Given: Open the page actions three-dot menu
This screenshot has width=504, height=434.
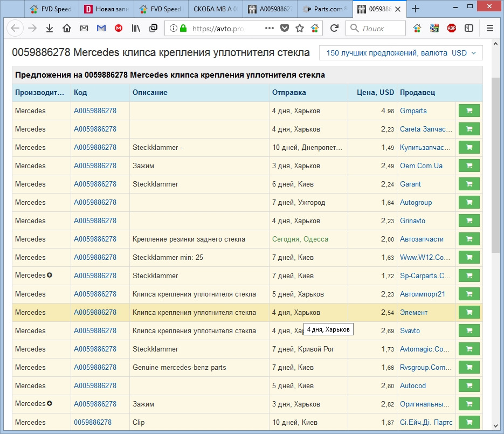Looking at the screenshot, I should coord(270,28).
